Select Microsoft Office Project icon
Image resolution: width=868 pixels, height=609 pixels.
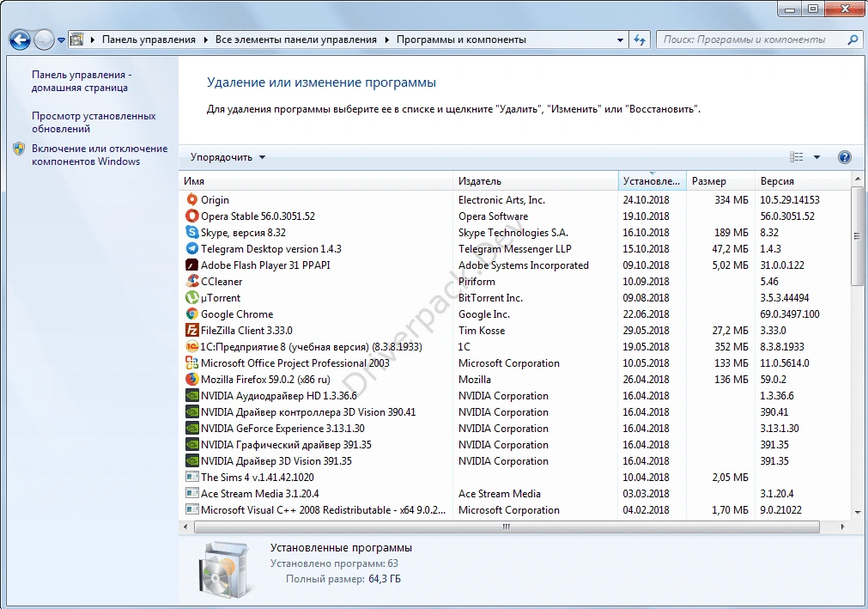point(191,363)
